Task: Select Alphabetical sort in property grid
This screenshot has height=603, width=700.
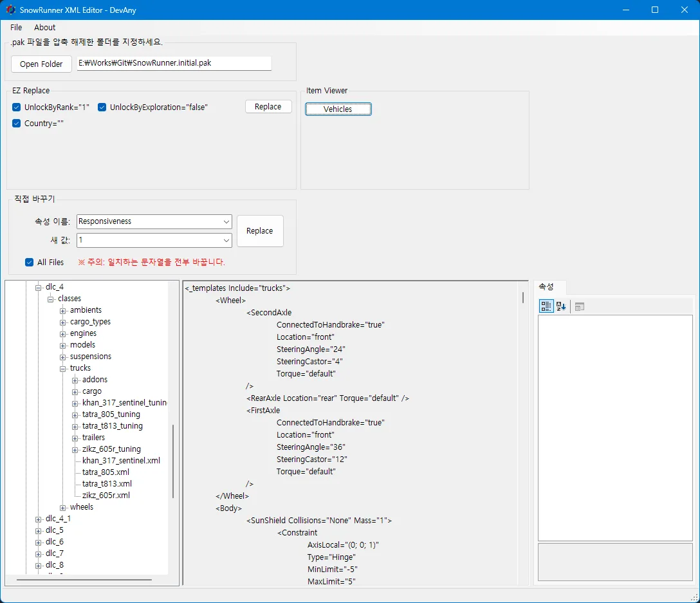Action: [561, 306]
